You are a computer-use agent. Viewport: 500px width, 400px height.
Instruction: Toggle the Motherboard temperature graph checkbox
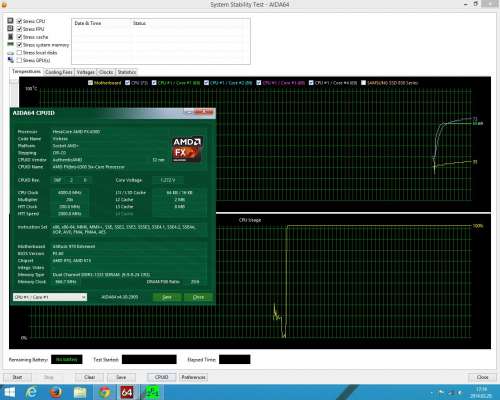pos(90,83)
